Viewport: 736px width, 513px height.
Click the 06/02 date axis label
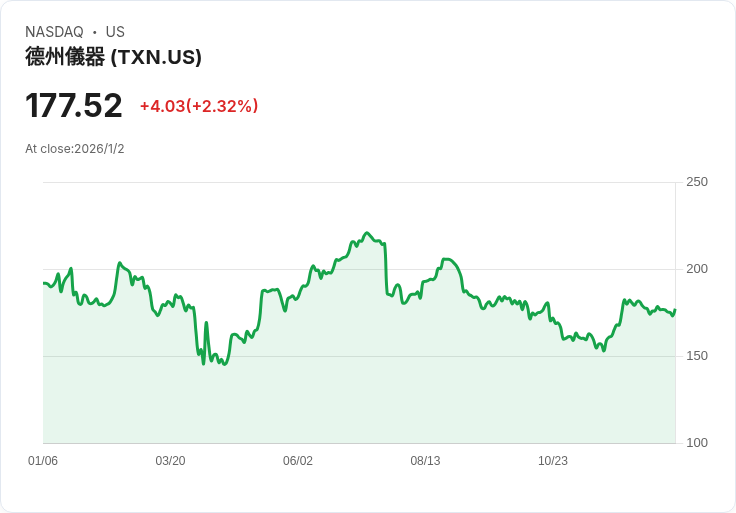(298, 461)
